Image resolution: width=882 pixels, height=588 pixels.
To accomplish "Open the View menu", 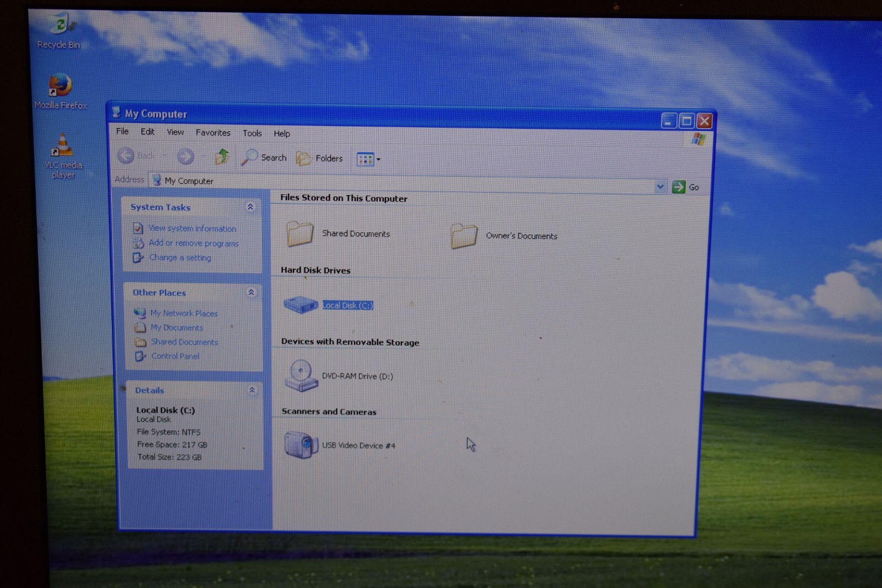I will (175, 132).
